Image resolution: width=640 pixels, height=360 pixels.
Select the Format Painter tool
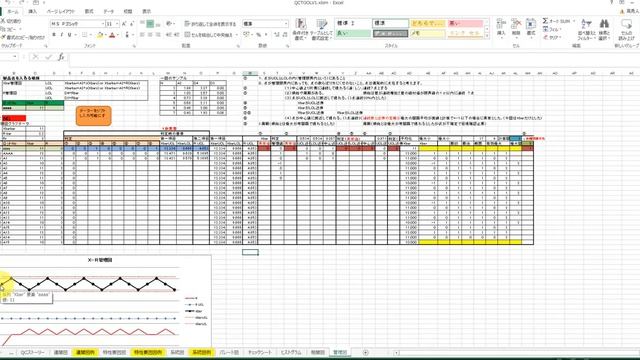pyautogui.click(x=23, y=37)
